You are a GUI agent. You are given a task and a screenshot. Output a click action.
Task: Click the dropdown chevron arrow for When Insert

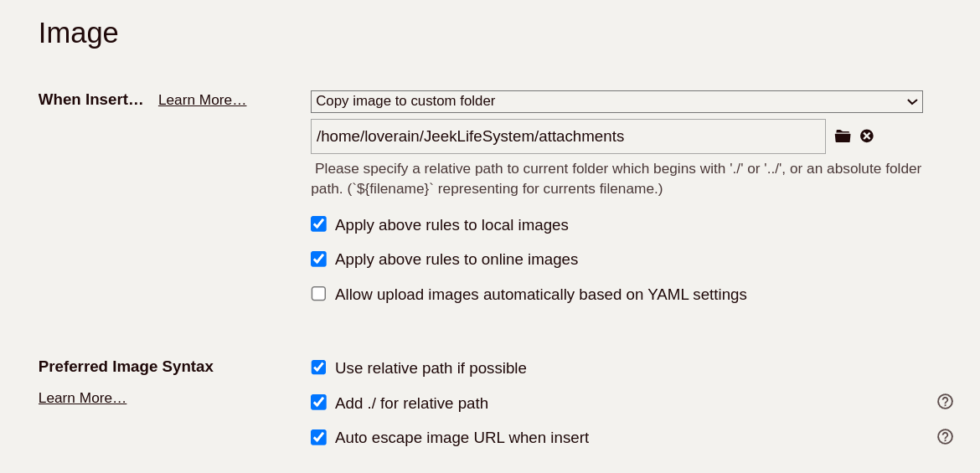(x=912, y=102)
